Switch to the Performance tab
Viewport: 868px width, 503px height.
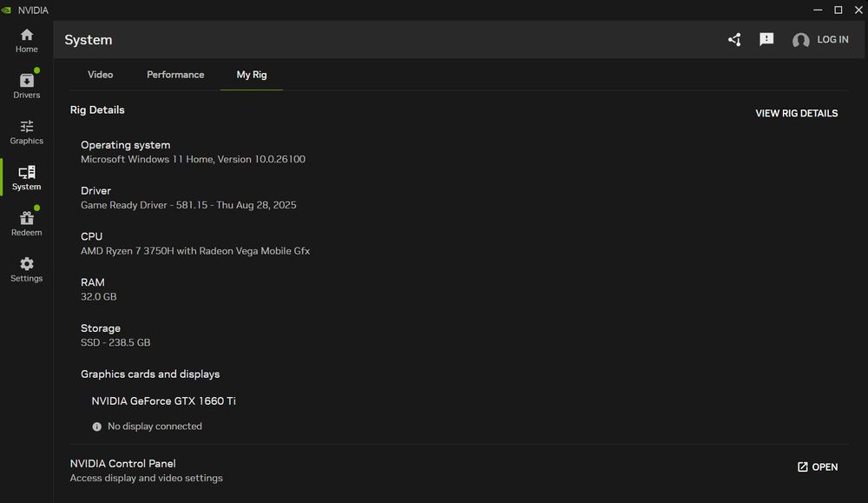[175, 75]
